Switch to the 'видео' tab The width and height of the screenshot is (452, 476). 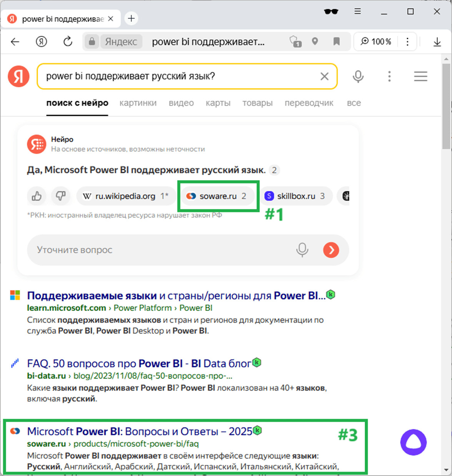(x=181, y=103)
